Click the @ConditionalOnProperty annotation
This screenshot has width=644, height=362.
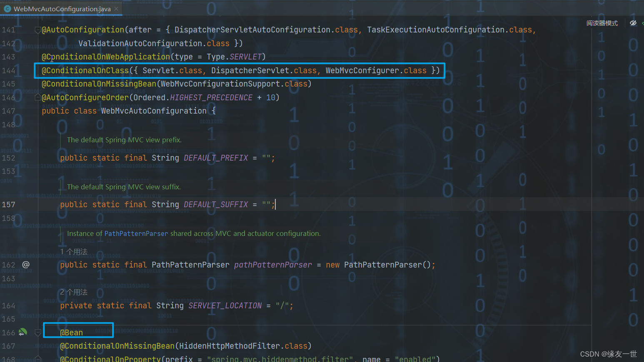[x=110, y=359]
